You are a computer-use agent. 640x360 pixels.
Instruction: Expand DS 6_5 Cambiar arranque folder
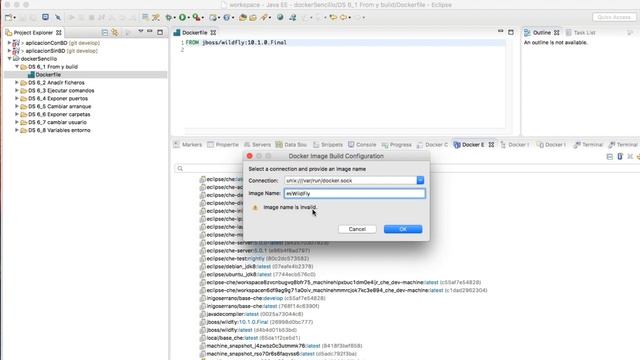coord(17,106)
